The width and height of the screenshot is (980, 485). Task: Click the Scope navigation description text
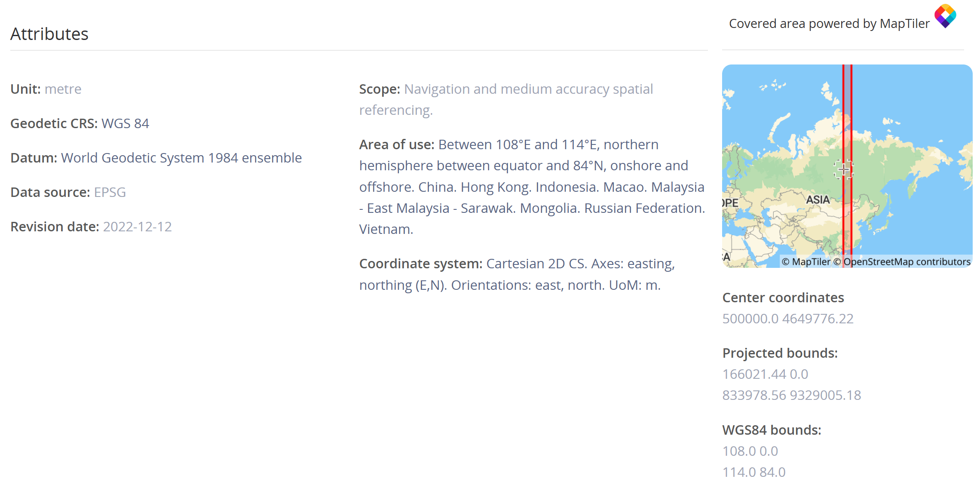click(x=528, y=89)
